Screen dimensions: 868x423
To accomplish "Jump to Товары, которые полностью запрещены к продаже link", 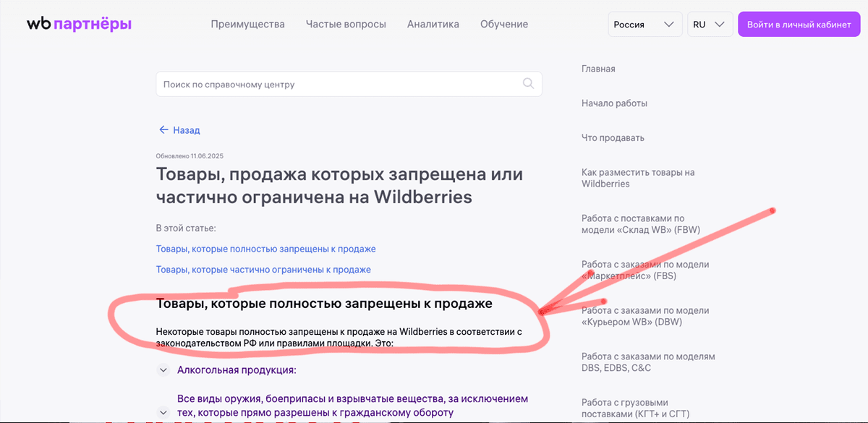I will click(x=266, y=249).
